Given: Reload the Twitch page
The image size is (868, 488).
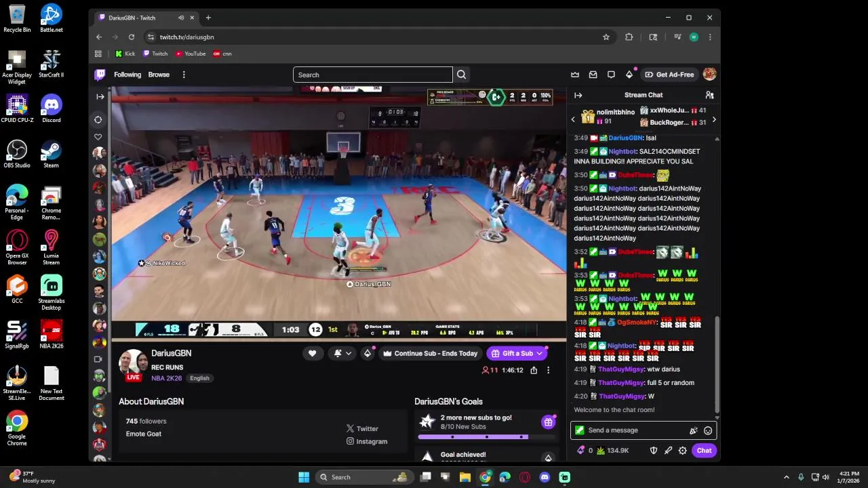Looking at the screenshot, I should (132, 37).
